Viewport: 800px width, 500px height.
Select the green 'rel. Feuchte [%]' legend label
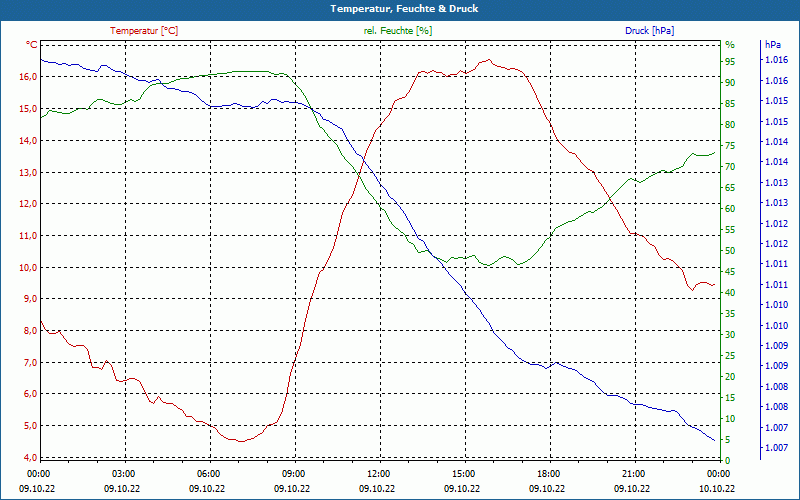(x=398, y=31)
